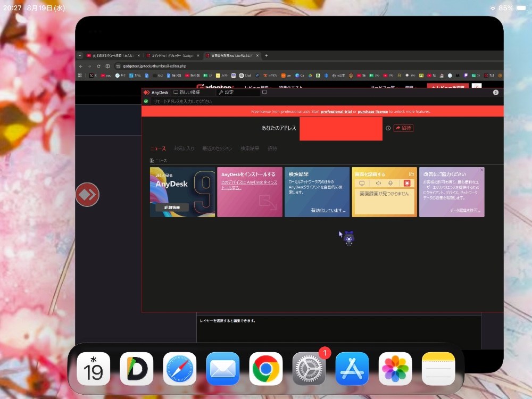Select the 招待 tab in tab row
Viewport: 532px width, 399px height.
(x=272, y=148)
